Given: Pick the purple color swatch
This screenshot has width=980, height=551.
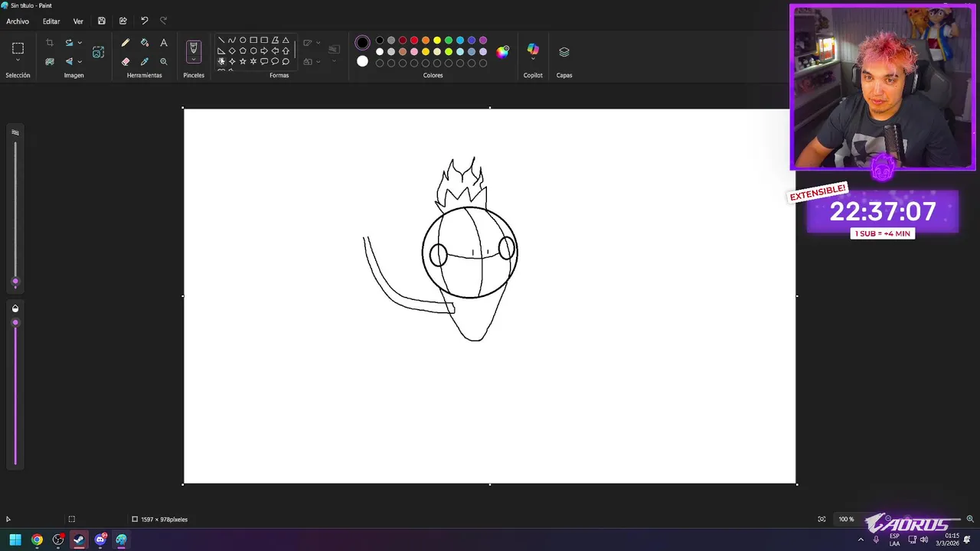Looking at the screenshot, I should [483, 41].
